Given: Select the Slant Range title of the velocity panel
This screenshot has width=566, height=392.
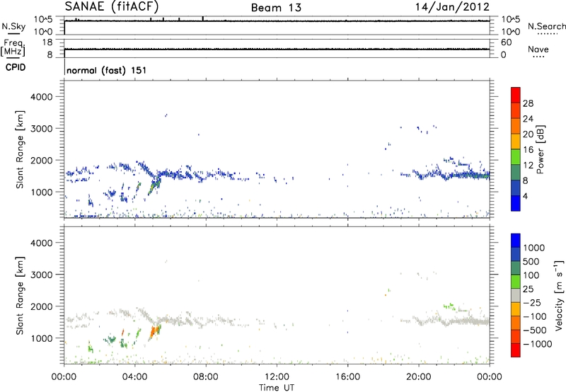Looking at the screenshot, I should coord(20,296).
